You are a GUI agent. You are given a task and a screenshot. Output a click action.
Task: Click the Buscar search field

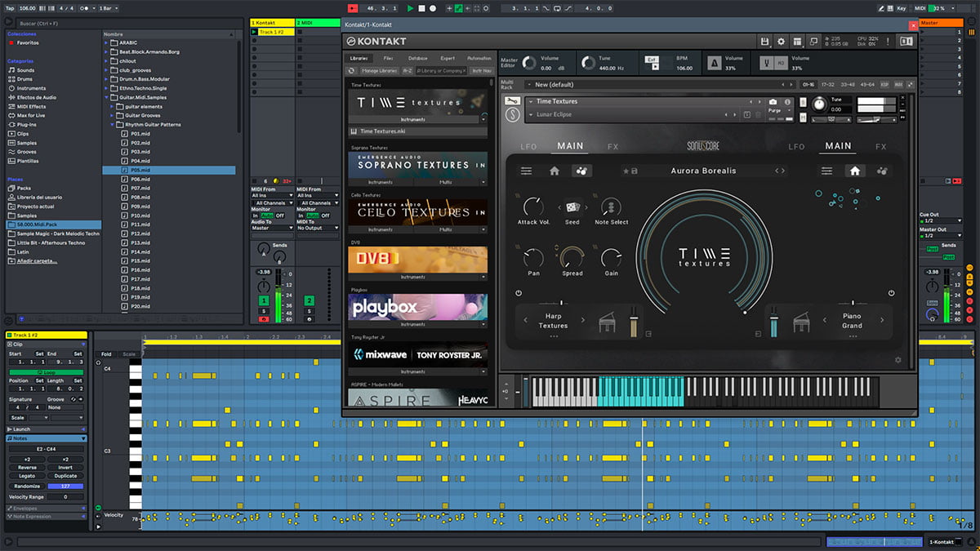point(131,24)
